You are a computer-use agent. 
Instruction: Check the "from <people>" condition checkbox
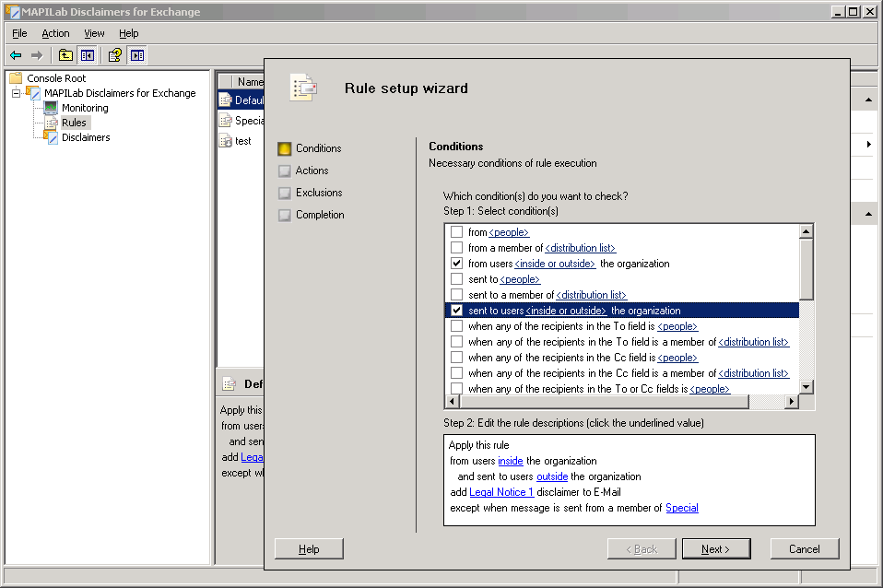pos(456,232)
